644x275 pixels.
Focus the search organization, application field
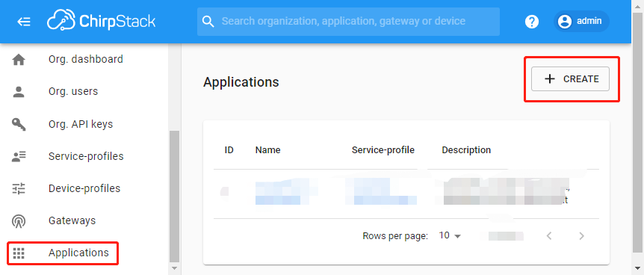348,22
